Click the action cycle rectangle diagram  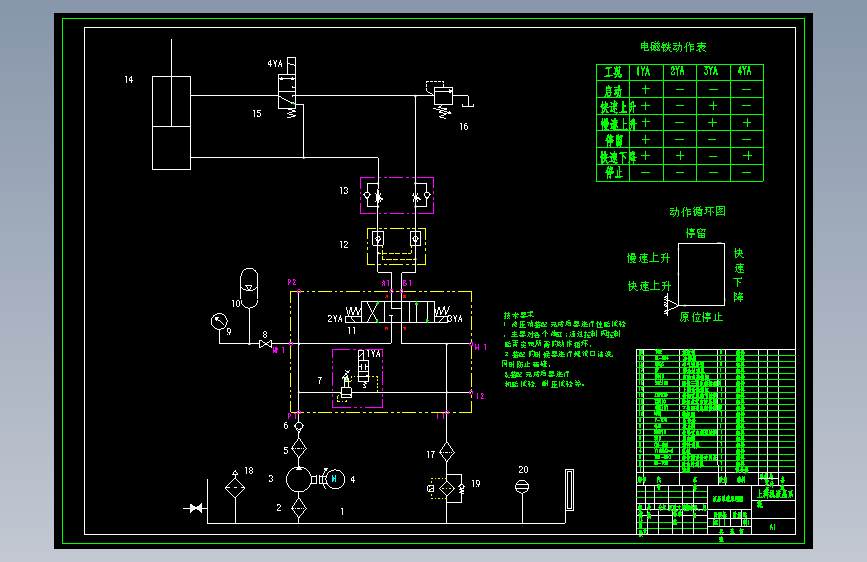coord(701,274)
